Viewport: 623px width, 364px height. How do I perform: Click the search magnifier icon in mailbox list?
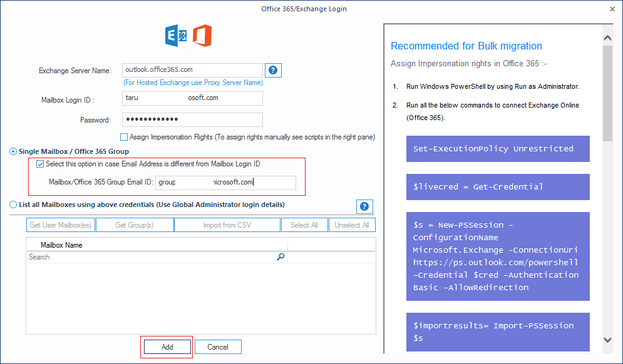(281, 257)
